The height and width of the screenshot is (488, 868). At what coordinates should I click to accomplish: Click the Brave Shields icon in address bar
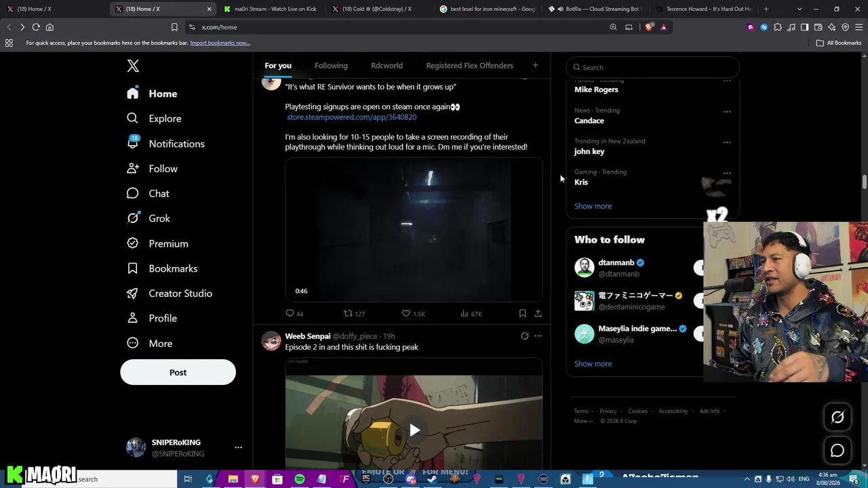pyautogui.click(x=649, y=27)
